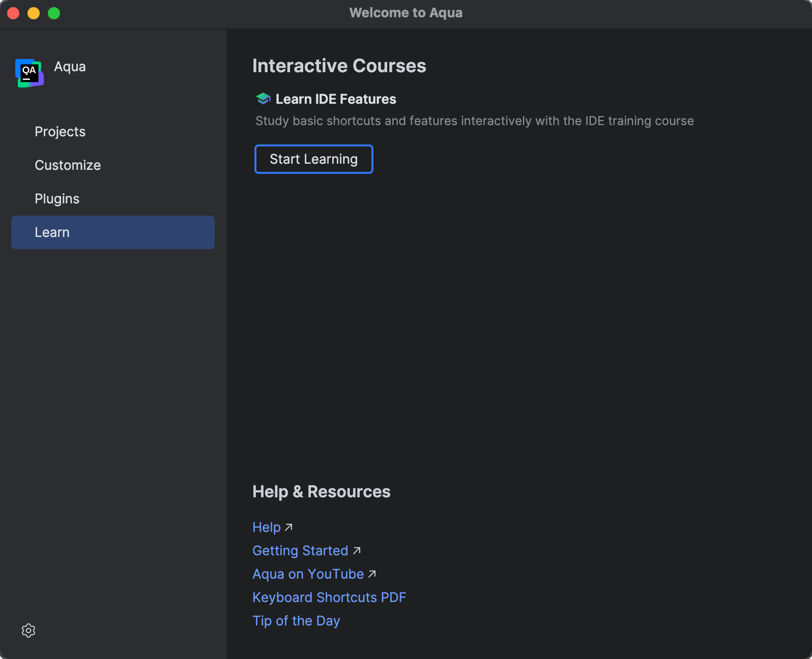Click the external arrow icon beside Getting Started
The width and height of the screenshot is (812, 659).
click(357, 551)
